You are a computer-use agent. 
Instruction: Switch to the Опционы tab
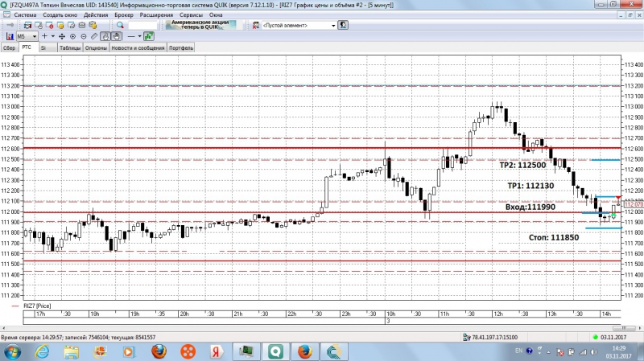96,48
